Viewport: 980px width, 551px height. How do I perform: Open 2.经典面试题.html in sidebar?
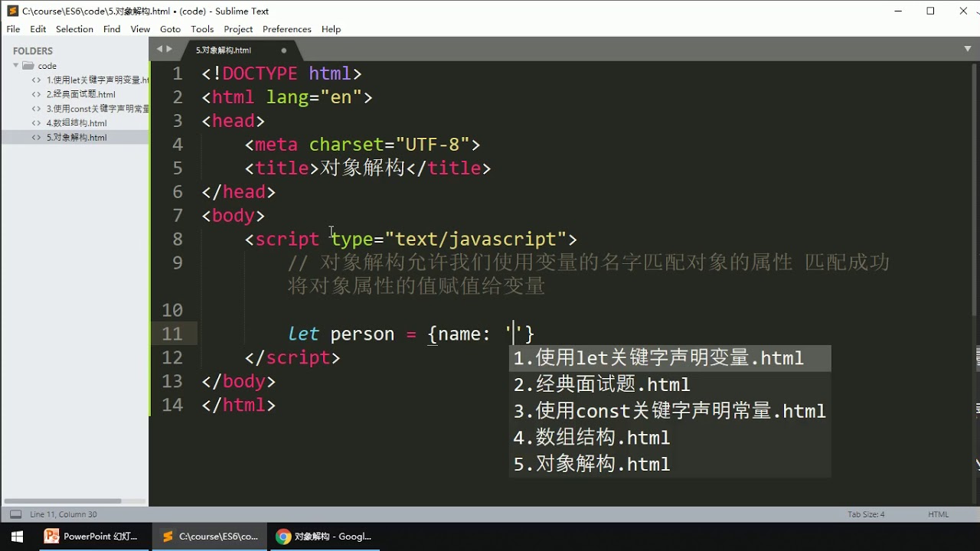[80, 95]
